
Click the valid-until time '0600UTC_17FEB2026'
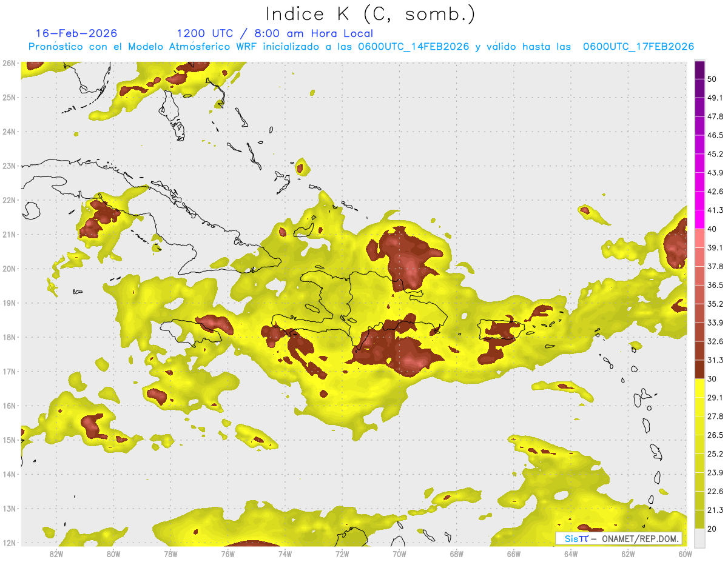point(638,47)
